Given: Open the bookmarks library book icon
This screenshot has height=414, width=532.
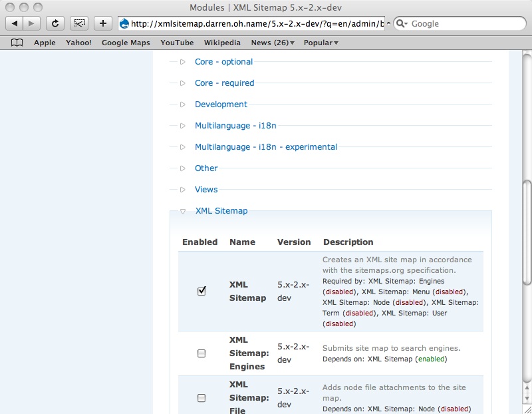Looking at the screenshot, I should pyautogui.click(x=17, y=43).
